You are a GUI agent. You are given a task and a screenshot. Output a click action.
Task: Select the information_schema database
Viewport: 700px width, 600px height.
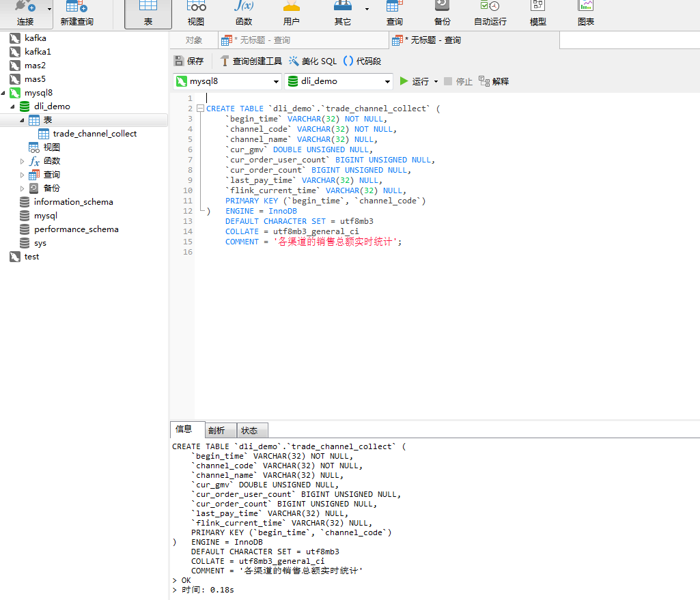tap(73, 202)
